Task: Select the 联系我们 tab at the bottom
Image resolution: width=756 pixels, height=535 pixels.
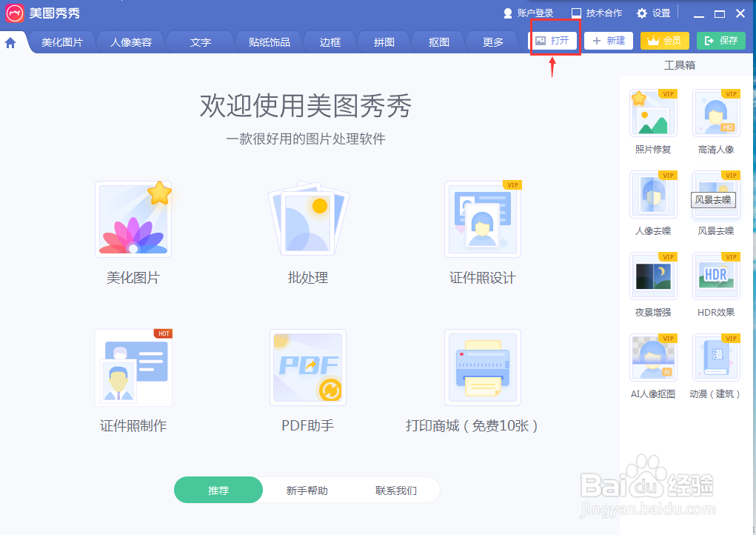Action: click(396, 490)
